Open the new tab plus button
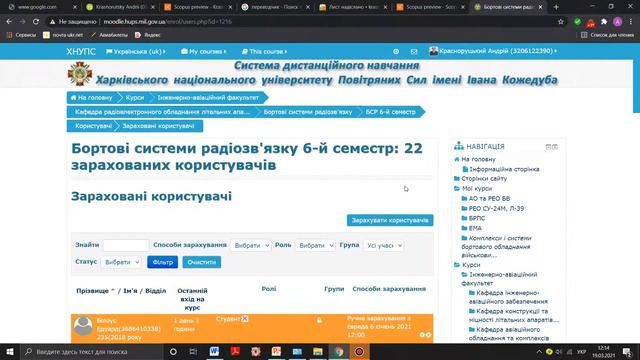 coord(556,7)
